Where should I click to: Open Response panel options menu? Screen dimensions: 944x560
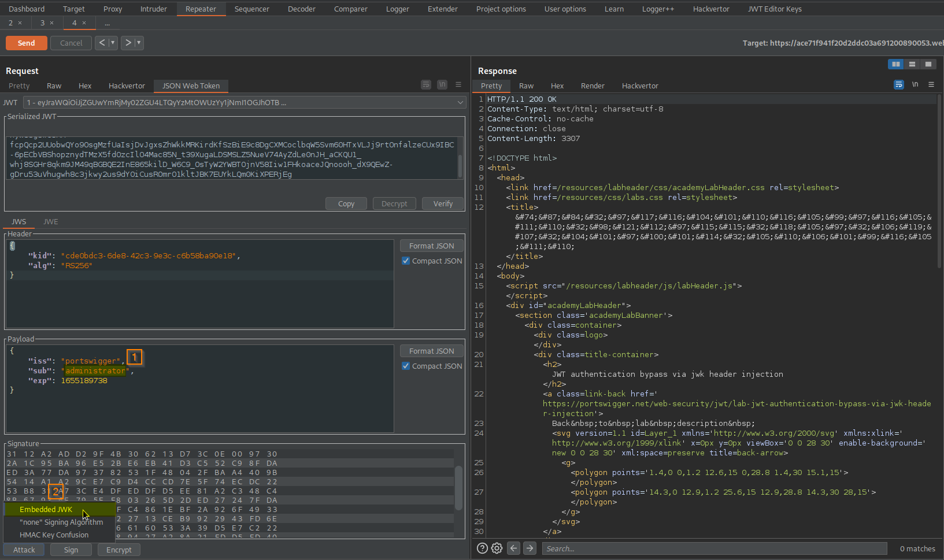point(931,85)
